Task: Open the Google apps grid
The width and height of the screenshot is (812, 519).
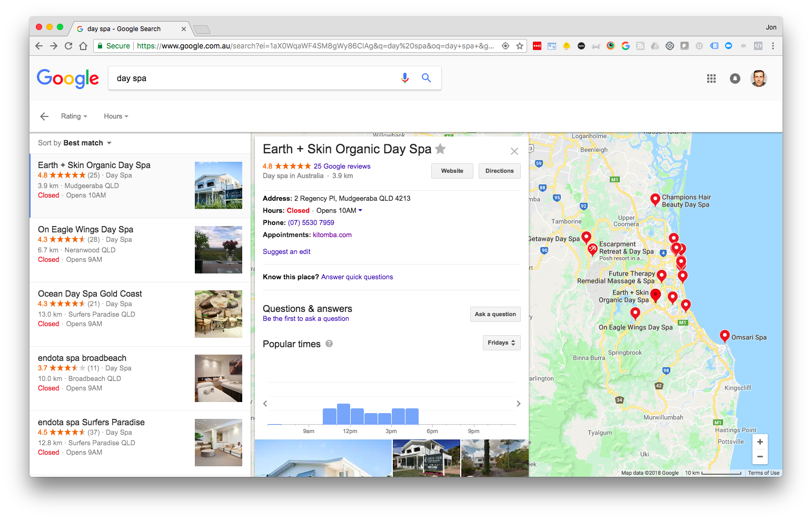Action: coord(711,79)
